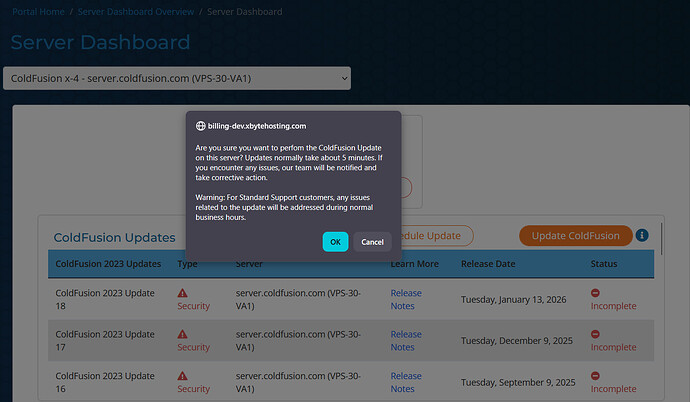
Task: Click the red Incomplete icon for Update 18
Action: pos(596,293)
